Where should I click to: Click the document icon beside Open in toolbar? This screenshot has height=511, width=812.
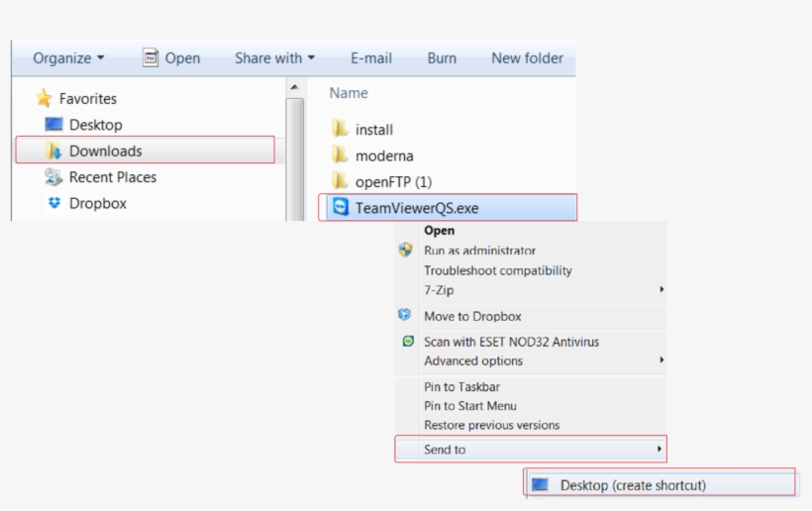click(151, 57)
